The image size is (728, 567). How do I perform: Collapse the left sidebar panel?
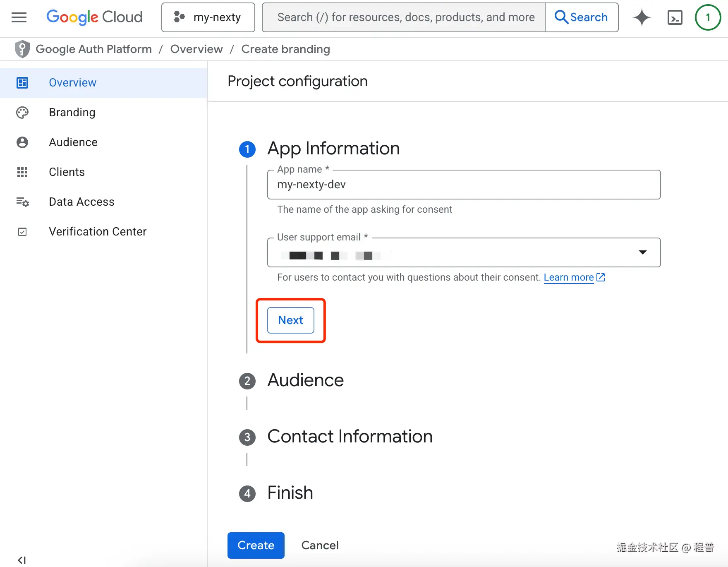[x=21, y=559]
